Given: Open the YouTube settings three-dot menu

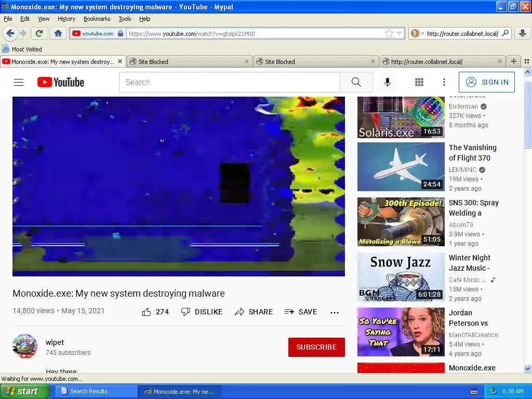Looking at the screenshot, I should pos(444,82).
